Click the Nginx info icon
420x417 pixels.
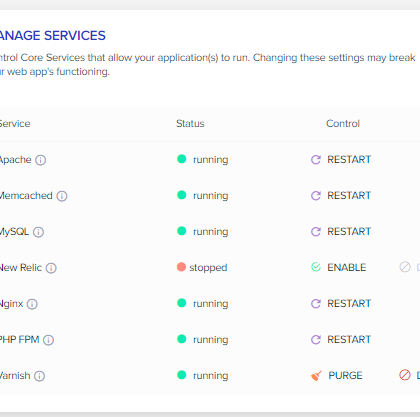(32, 304)
